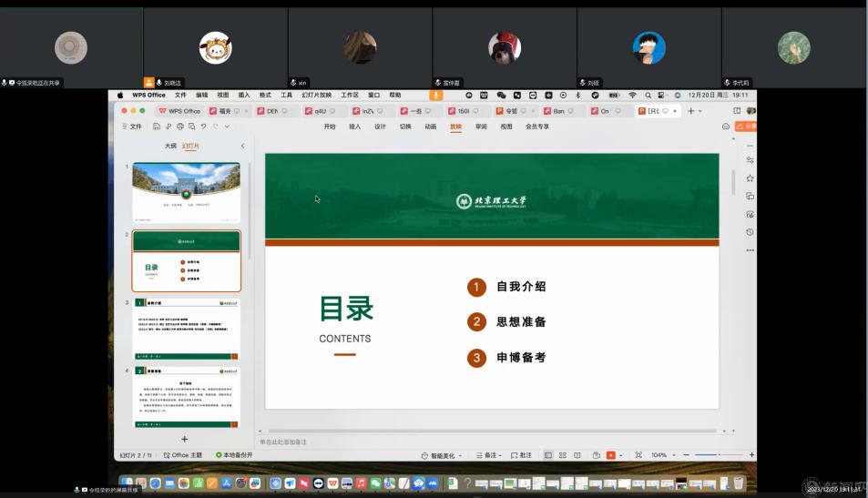Screen dimensions: 868x498
Task: Collapse the slide thumbnail panel with chevron
Action: (242, 146)
